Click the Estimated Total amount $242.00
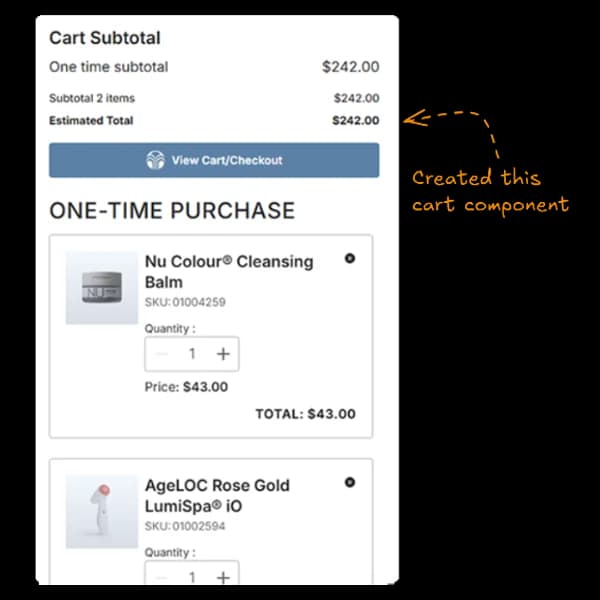 (356, 121)
